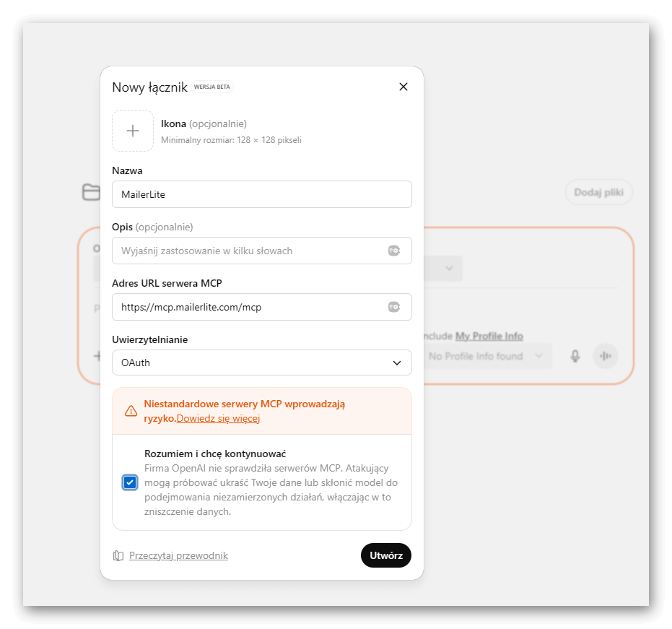Close the Nowy łącznik dialog
The width and height of the screenshot is (672, 629).
coord(403,87)
